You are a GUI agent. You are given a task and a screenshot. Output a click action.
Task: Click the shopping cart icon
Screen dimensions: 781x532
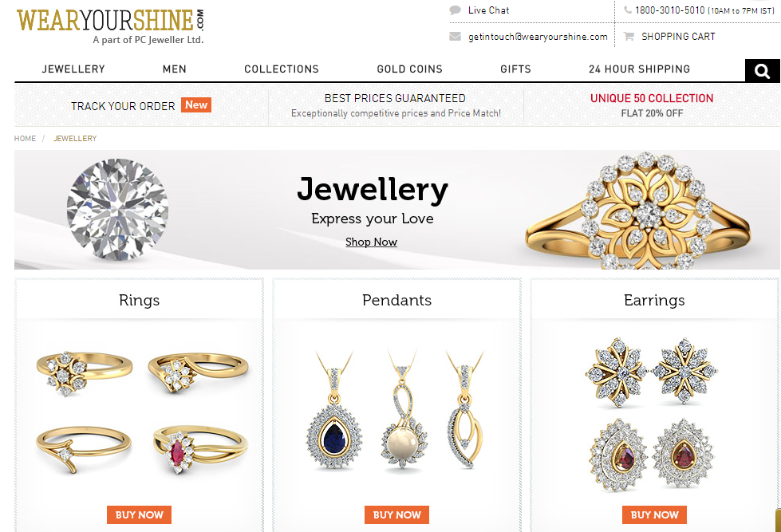pyautogui.click(x=629, y=37)
